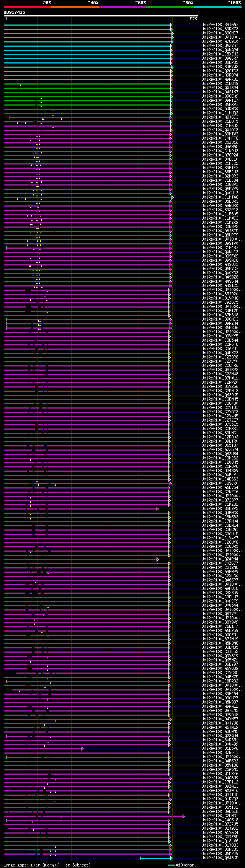Open hit UniRef100_A7Q9L0
The height and width of the screenshot is (868, 245).
point(220,41)
